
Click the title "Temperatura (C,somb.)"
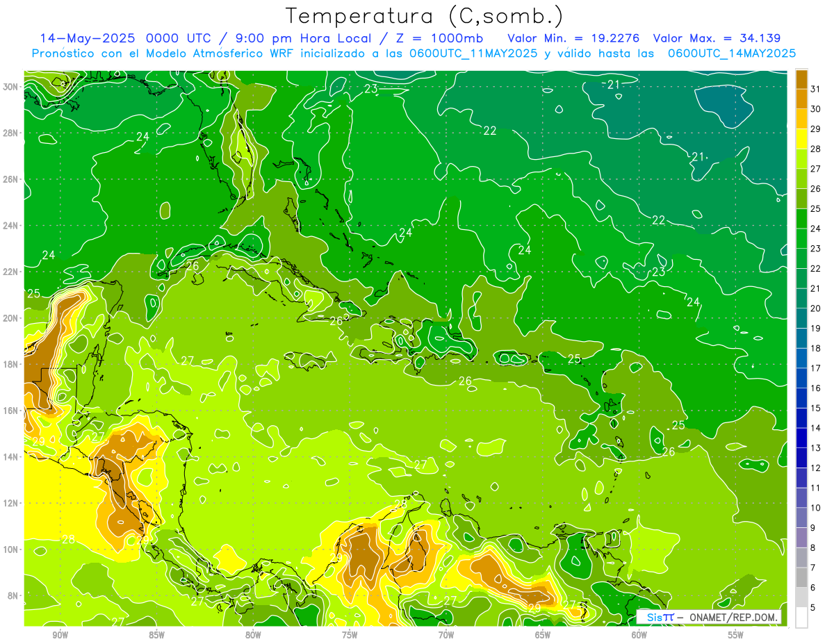[x=425, y=16]
